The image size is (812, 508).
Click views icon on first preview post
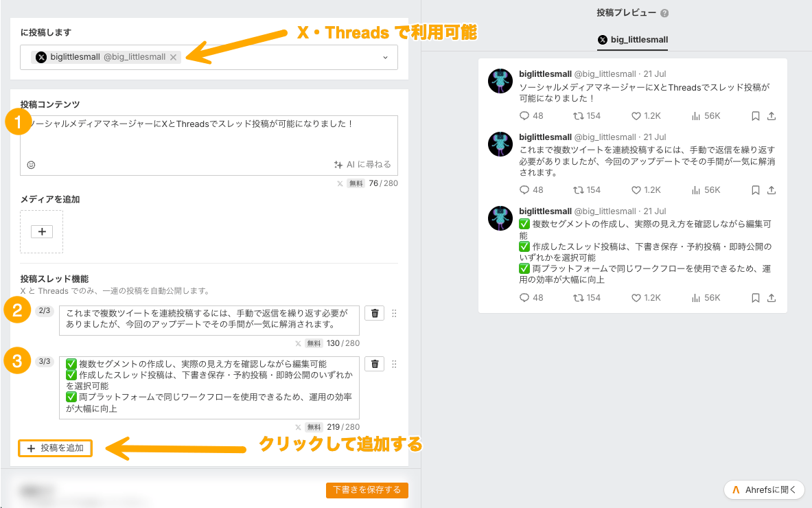[695, 116]
